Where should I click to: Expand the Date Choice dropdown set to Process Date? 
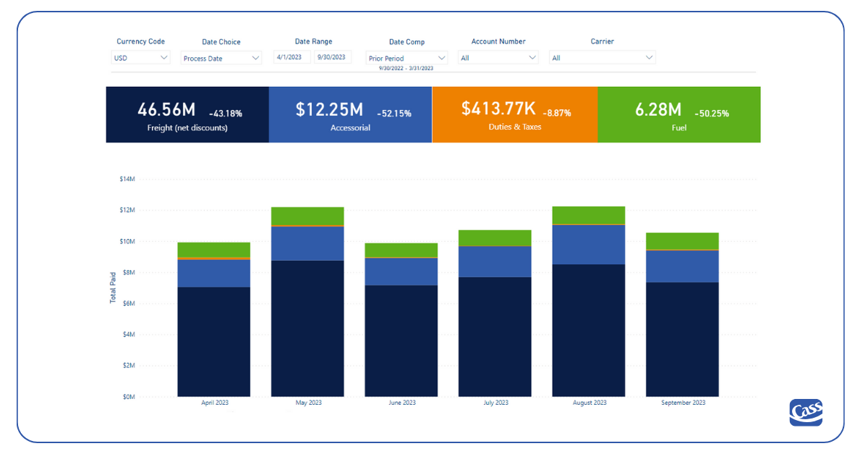[221, 57]
